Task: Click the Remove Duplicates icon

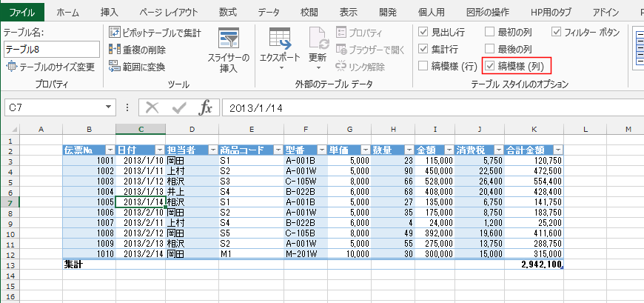Action: click(x=115, y=50)
